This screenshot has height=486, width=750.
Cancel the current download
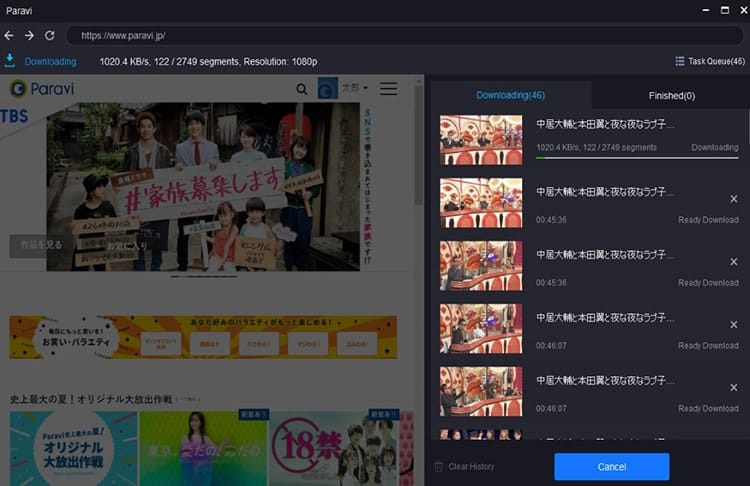click(612, 467)
